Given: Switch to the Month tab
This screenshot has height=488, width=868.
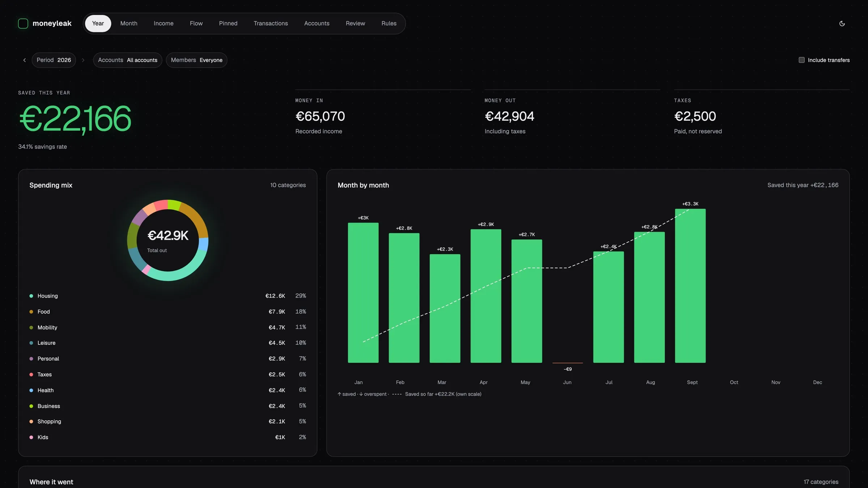Looking at the screenshot, I should tap(129, 23).
